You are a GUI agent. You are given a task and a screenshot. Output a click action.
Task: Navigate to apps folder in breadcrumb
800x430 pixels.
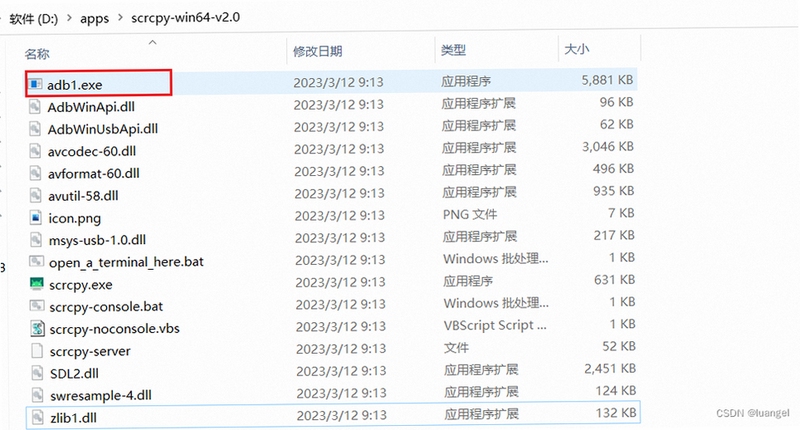tap(94, 18)
